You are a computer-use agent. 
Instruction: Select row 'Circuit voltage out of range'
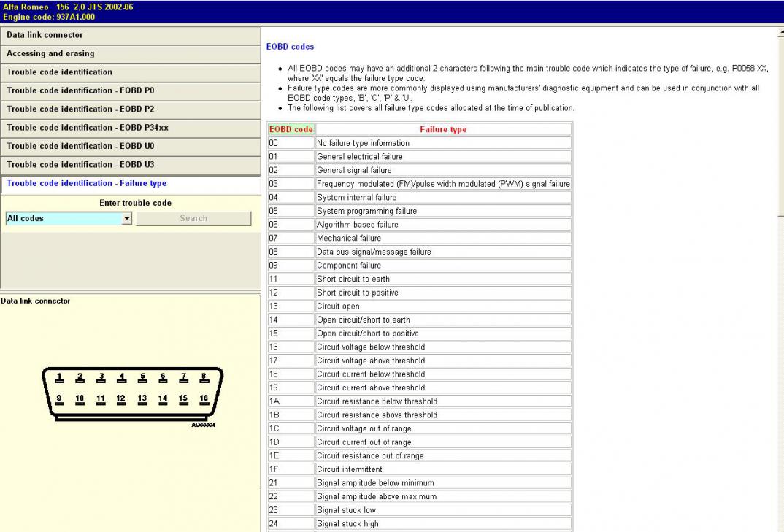click(420, 428)
